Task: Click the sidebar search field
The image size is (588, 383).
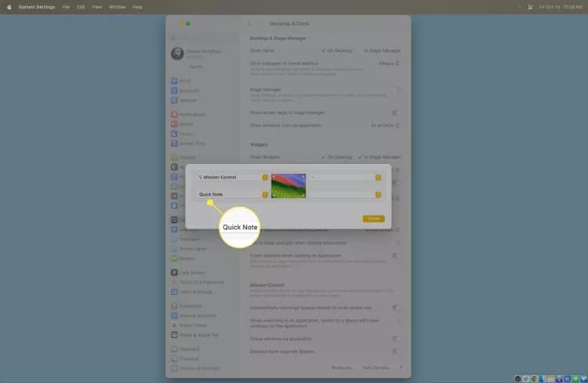Action: [x=205, y=38]
